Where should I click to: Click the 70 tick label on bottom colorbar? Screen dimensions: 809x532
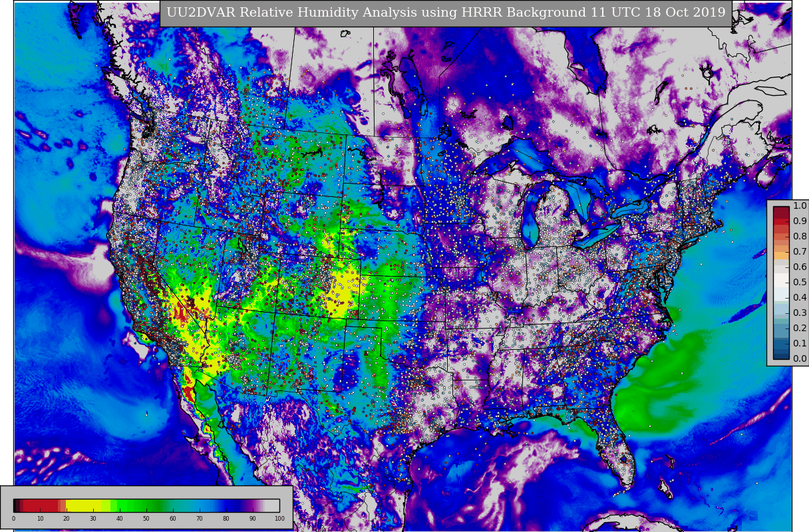pyautogui.click(x=200, y=519)
